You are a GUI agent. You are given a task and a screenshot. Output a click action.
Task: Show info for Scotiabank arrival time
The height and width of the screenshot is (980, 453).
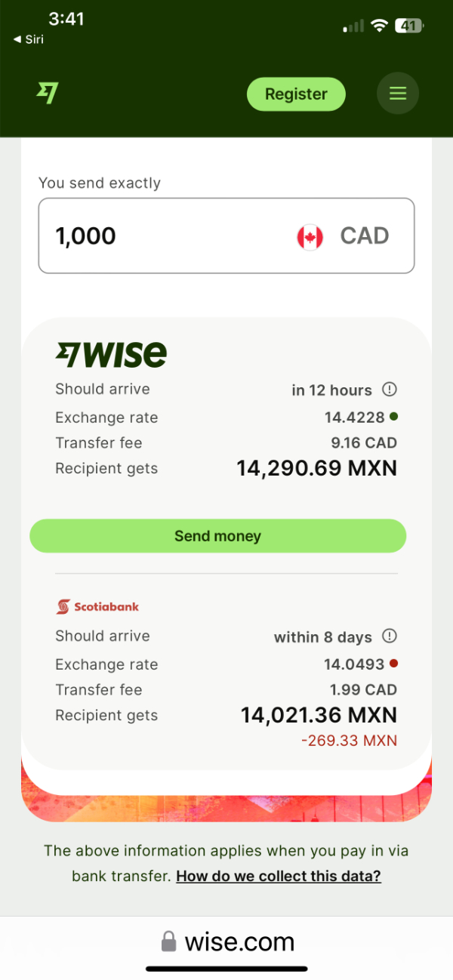(390, 636)
